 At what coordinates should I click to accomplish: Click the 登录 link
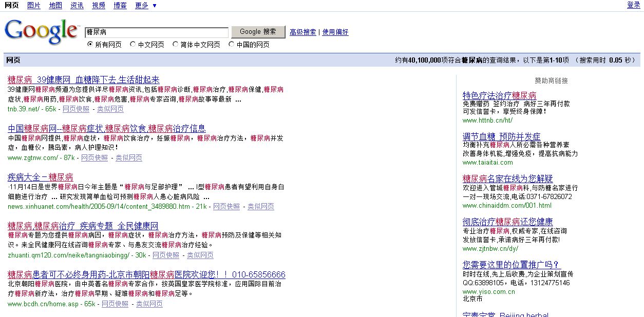pyautogui.click(x=634, y=5)
